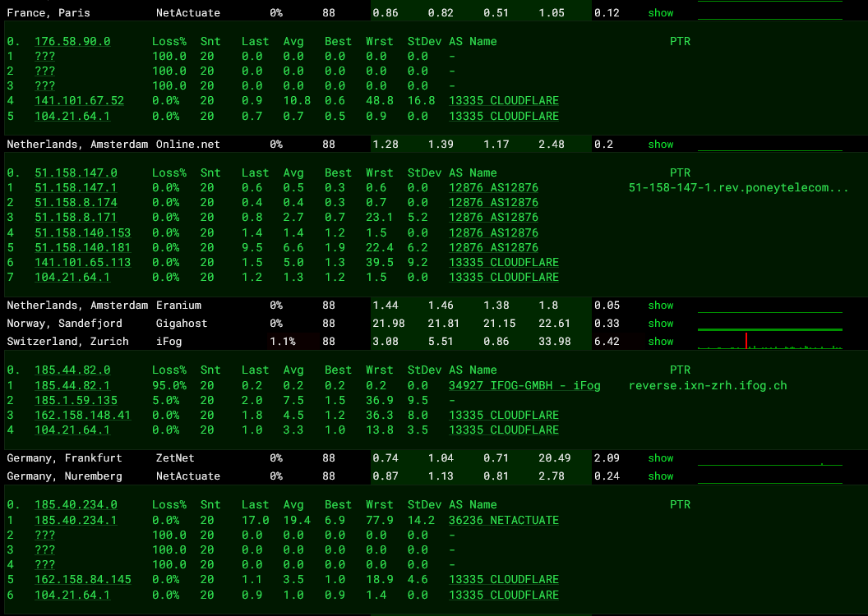
Task: Click the 'ZetNet' provider name
Action: (x=175, y=457)
